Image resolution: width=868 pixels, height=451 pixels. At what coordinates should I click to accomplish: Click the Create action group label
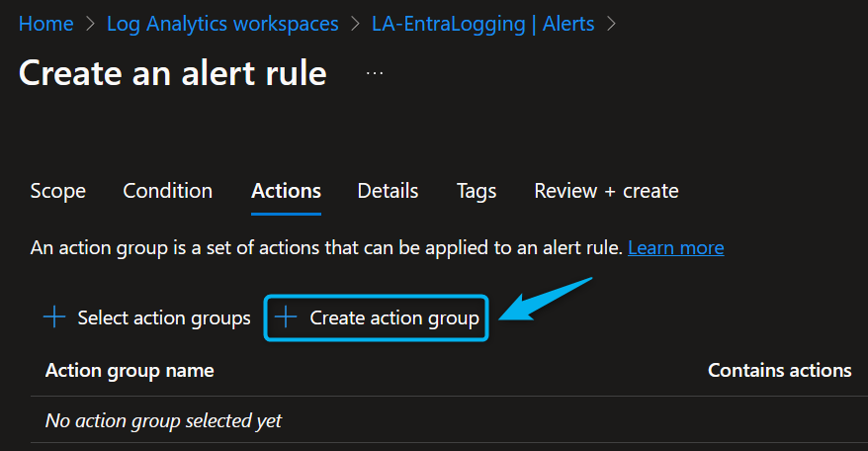pyautogui.click(x=393, y=317)
